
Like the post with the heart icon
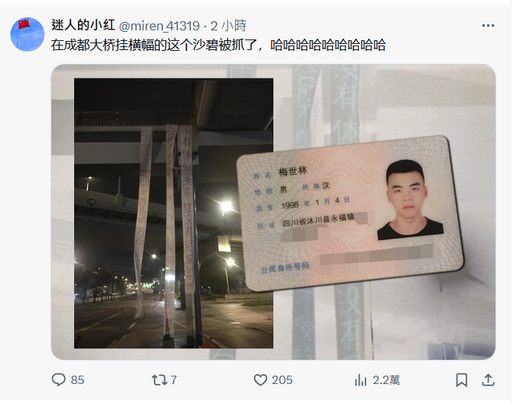tap(260, 380)
